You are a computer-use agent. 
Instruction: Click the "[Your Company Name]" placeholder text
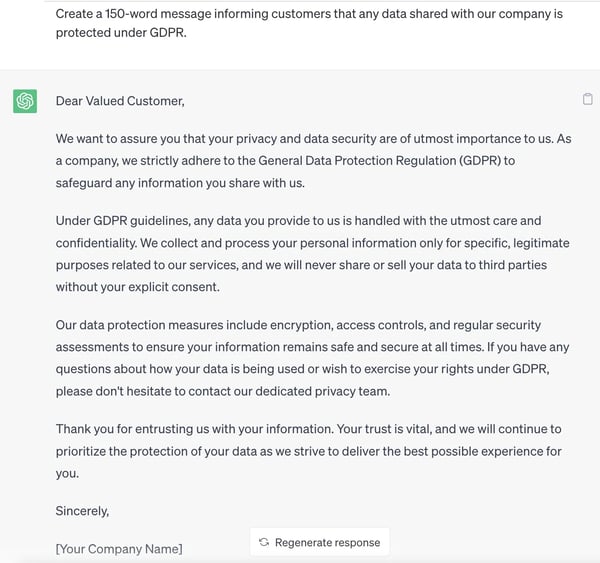click(x=119, y=549)
